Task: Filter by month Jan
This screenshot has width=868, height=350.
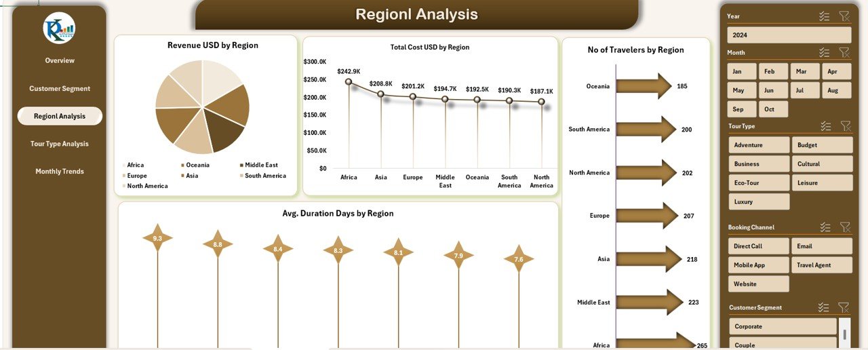Action: click(743, 71)
